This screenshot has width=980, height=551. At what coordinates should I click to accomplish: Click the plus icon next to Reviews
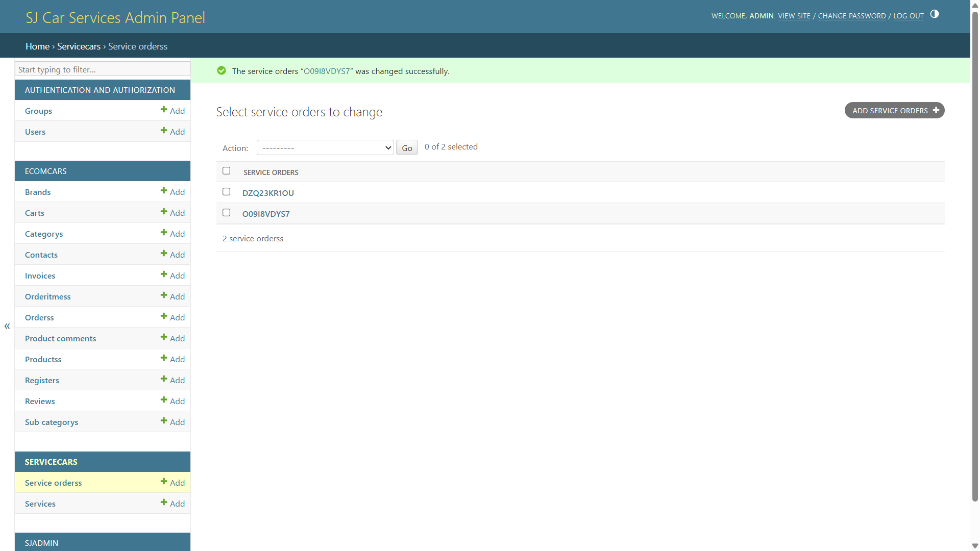(164, 400)
